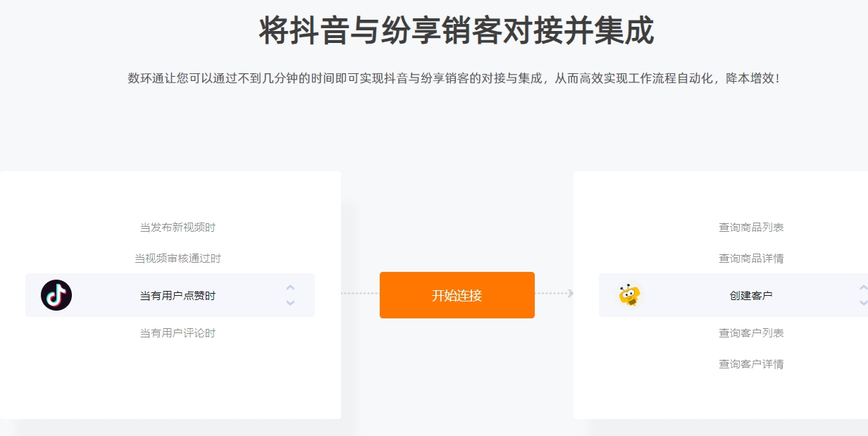Click the Fxiaoke bee mascot icon
Viewport: 868px width, 436px height.
[x=629, y=295]
